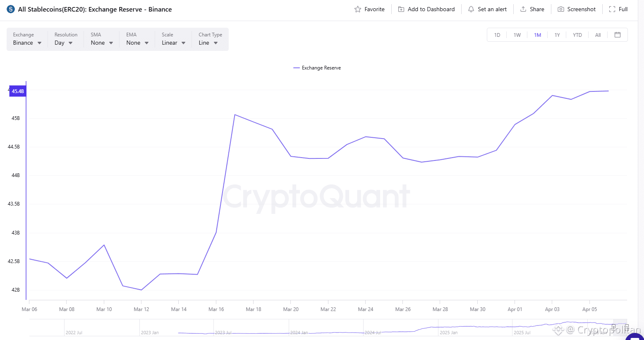Select the 1Y time range
The width and height of the screenshot is (644, 340).
click(557, 35)
